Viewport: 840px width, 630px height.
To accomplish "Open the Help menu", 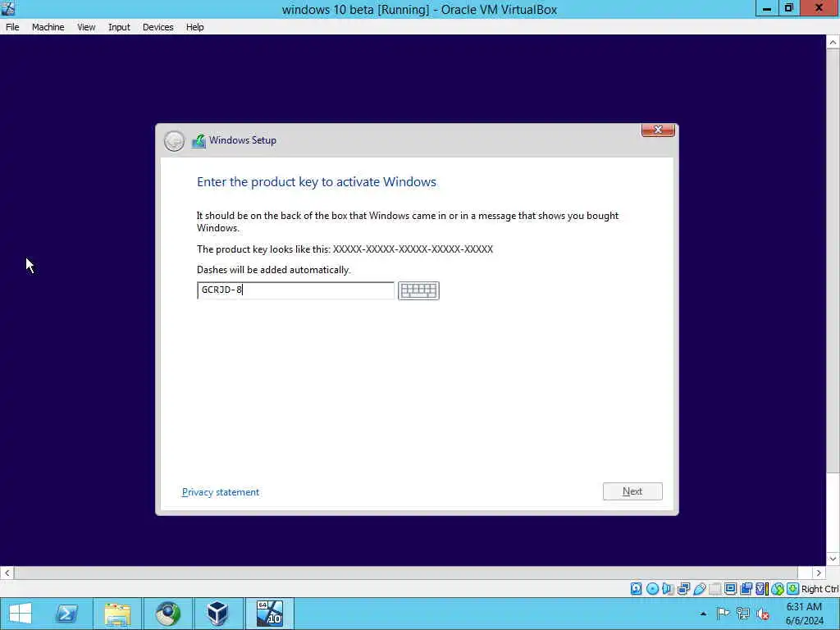I will pyautogui.click(x=194, y=27).
